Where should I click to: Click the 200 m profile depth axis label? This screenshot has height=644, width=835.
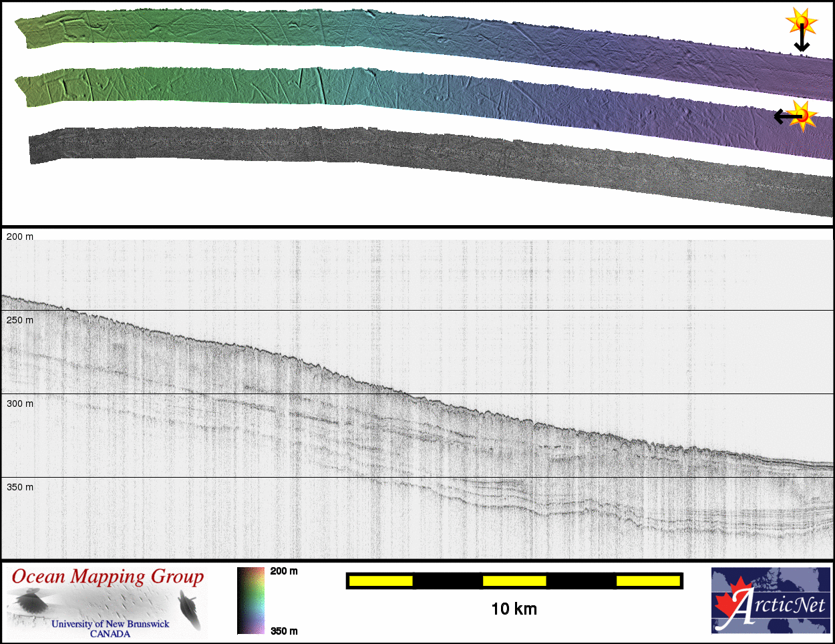(20, 236)
